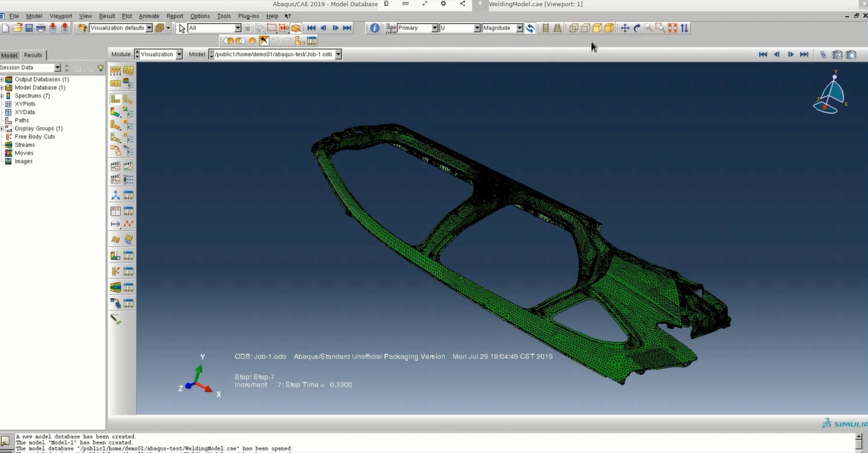Jump to last frame in main toolbar
This screenshot has width=868, height=453.
tap(347, 28)
